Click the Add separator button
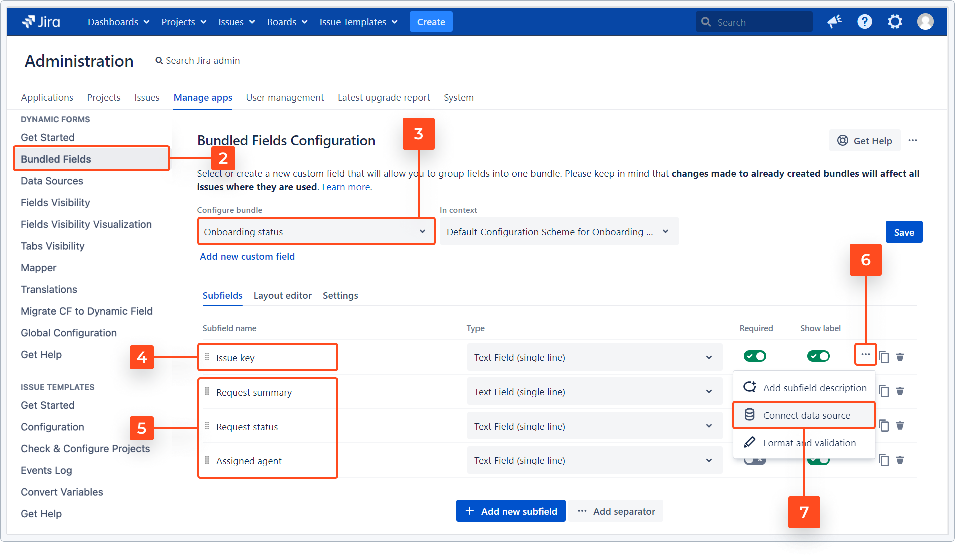Image resolution: width=955 pixels, height=560 pixels. (616, 511)
